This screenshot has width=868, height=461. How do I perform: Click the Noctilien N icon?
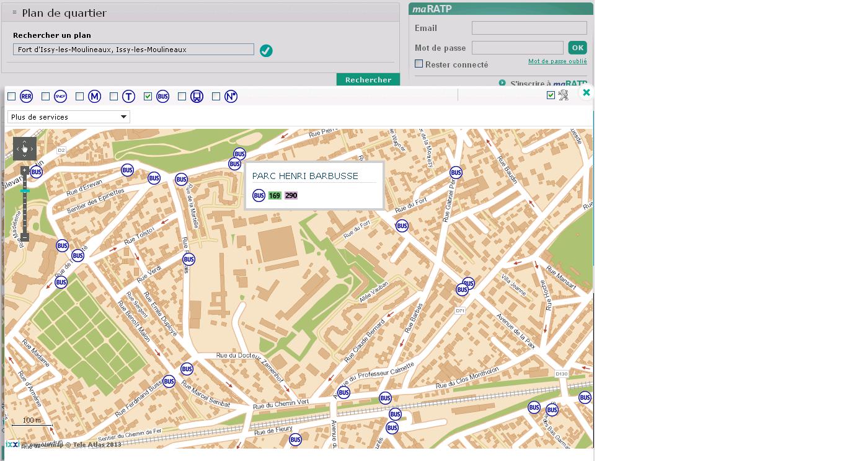[231, 96]
